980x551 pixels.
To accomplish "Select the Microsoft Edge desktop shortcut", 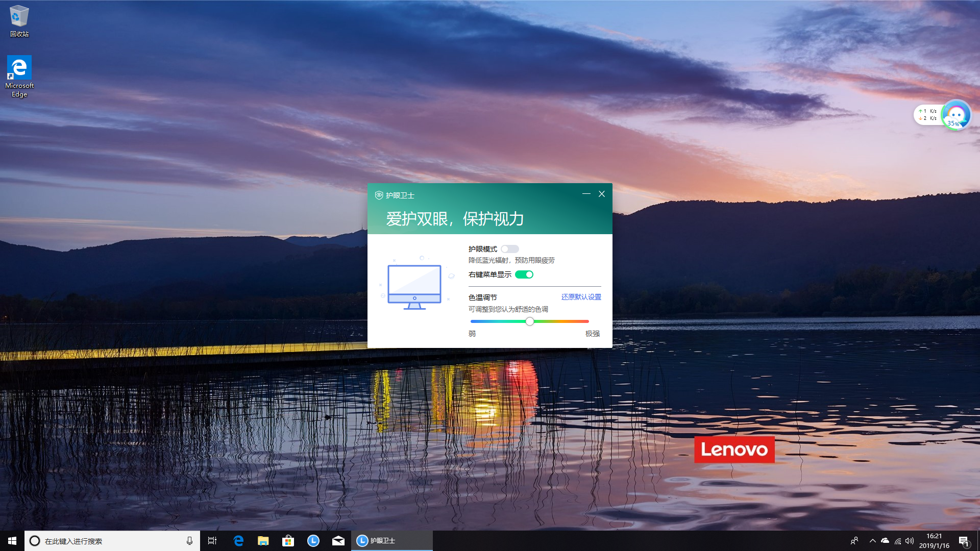I will pos(19,66).
